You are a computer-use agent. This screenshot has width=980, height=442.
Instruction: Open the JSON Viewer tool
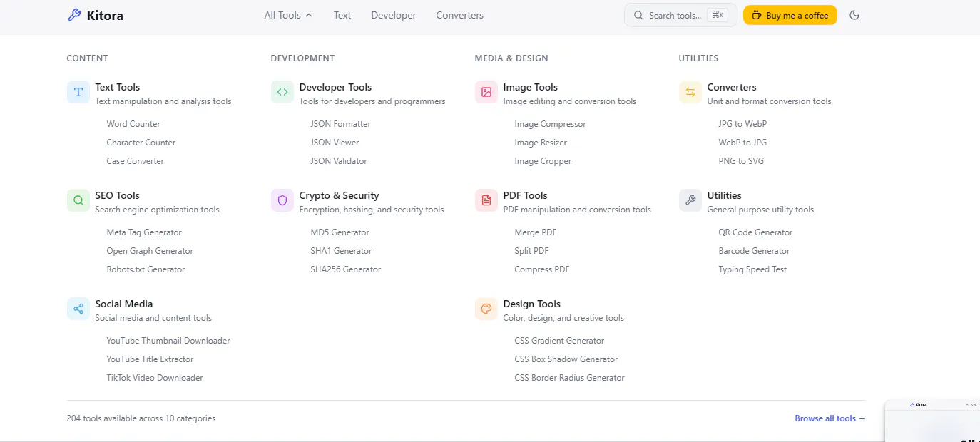[335, 143]
